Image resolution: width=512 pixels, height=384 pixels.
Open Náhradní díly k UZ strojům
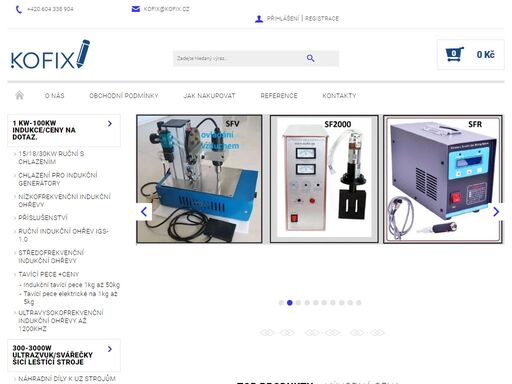[x=67, y=379]
